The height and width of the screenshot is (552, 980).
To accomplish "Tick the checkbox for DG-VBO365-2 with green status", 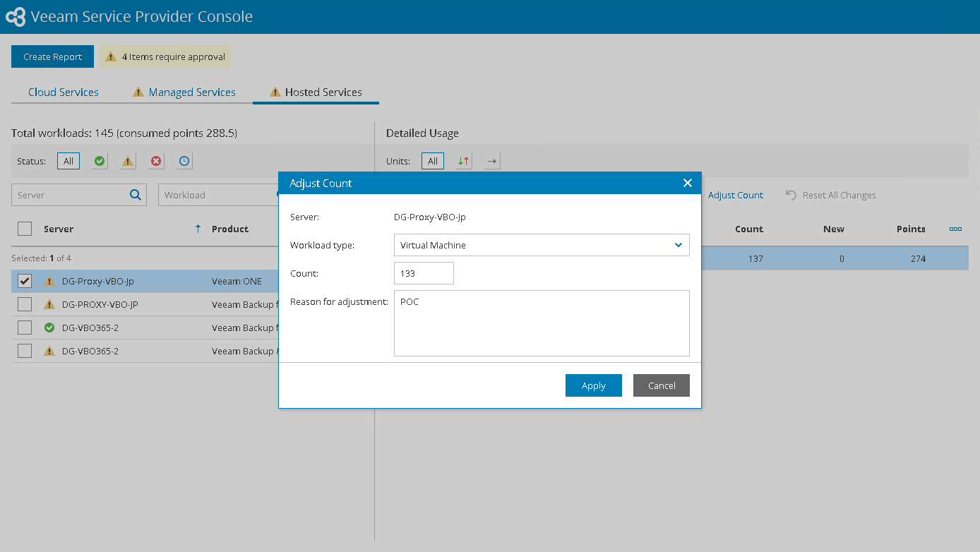I will pos(25,328).
